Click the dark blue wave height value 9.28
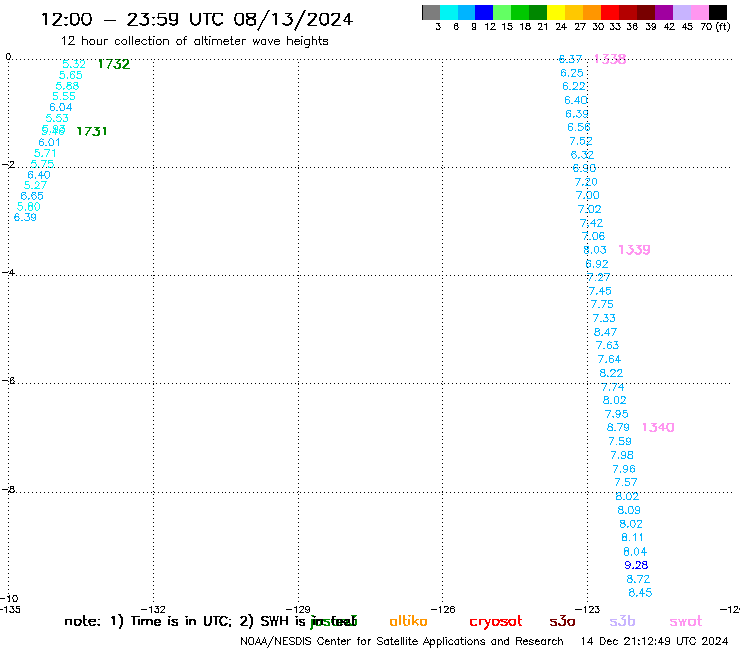 tap(636, 565)
